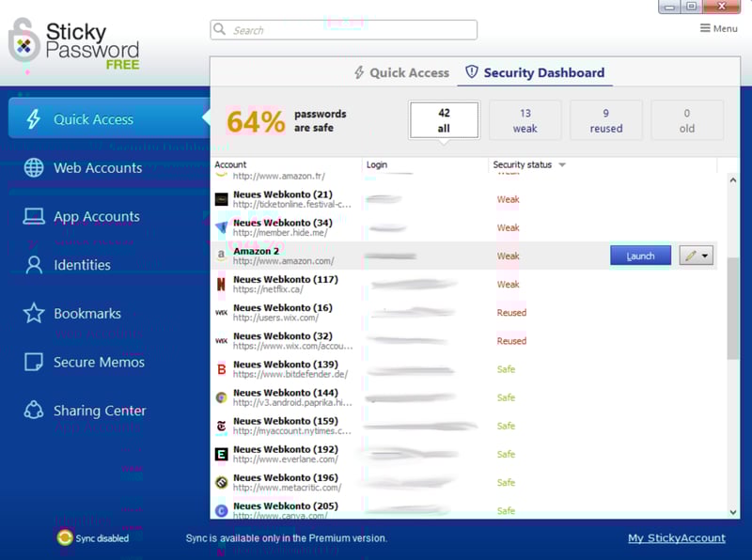Launch the Amazon 2 account
752x560 pixels.
[x=640, y=256]
